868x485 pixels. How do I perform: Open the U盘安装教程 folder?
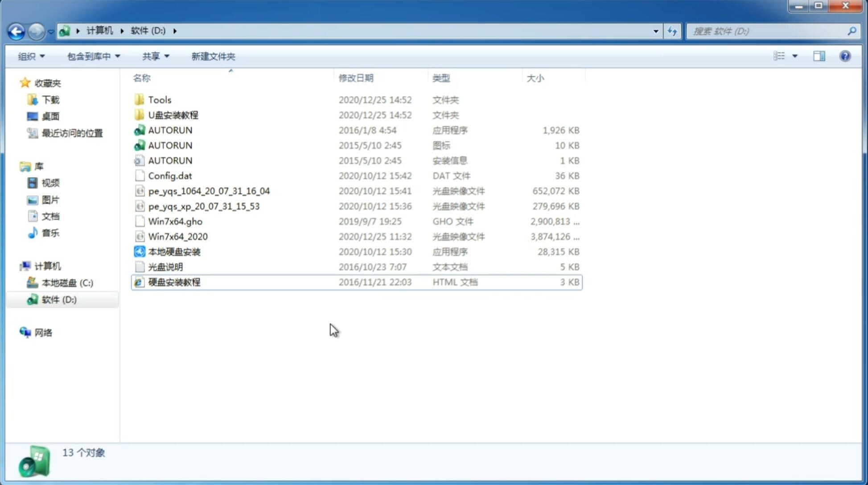click(x=173, y=115)
